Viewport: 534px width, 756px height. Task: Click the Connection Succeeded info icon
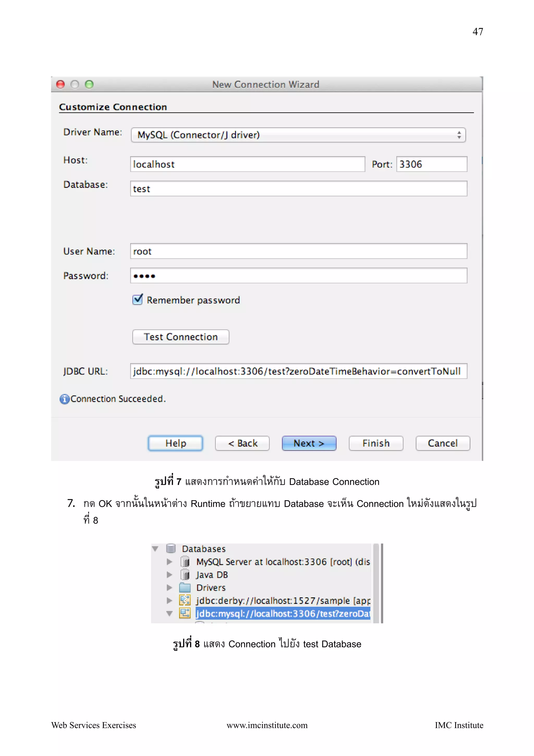(x=64, y=399)
